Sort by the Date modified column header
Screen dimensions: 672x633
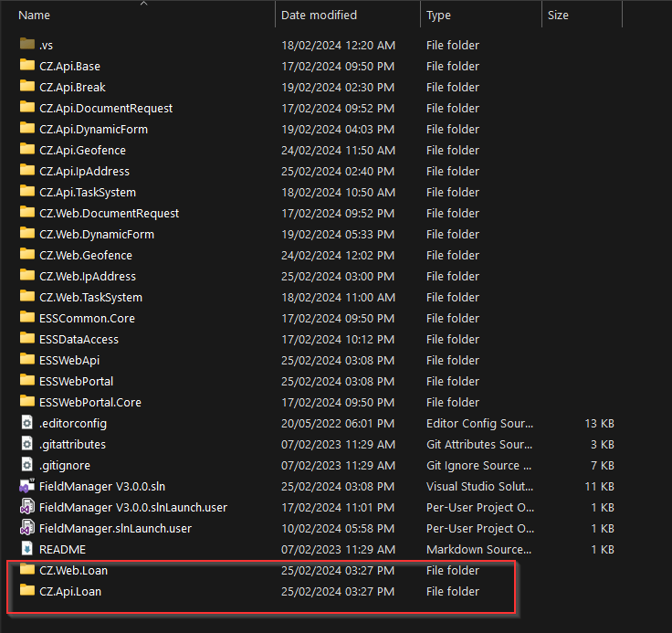click(x=319, y=15)
